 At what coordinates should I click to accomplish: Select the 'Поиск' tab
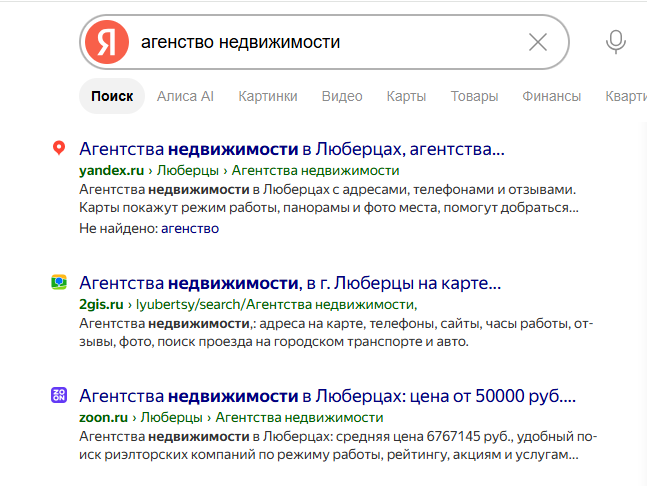point(112,96)
